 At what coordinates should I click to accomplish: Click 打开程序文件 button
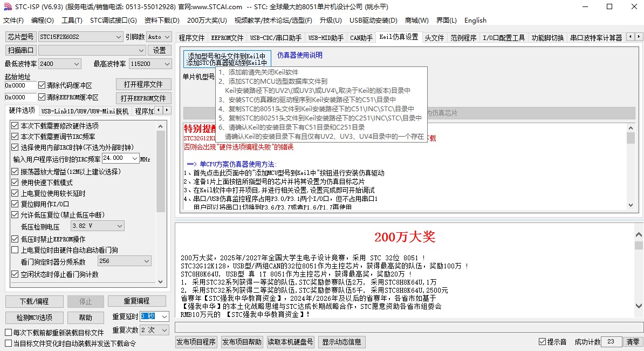pyautogui.click(x=143, y=84)
